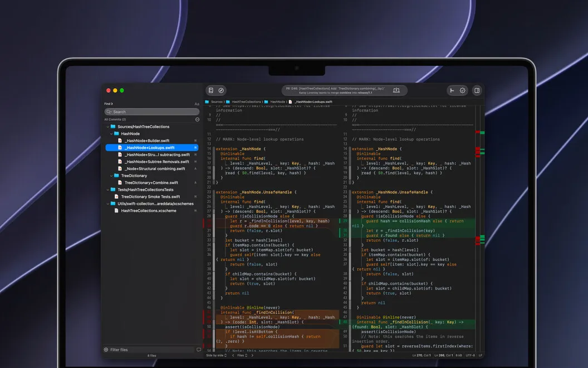588x368 pixels.
Task: Open TreeDictionary+Combine.swift file
Action: click(152, 183)
